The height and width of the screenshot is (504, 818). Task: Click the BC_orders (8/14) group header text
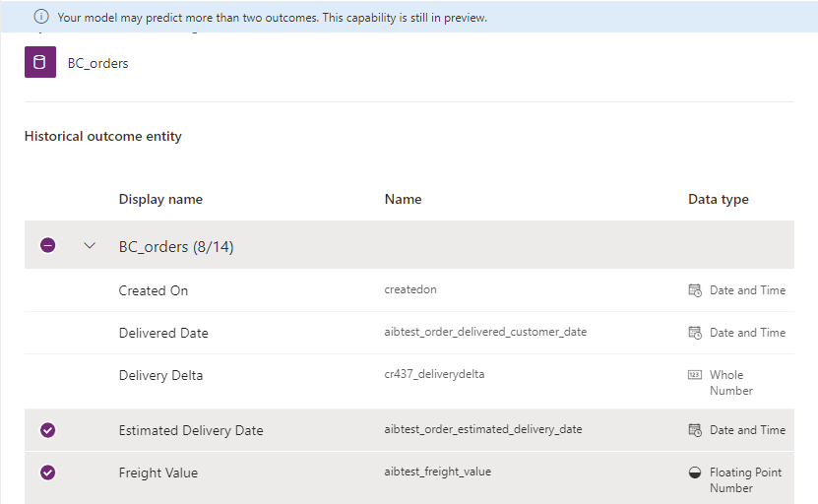point(176,247)
